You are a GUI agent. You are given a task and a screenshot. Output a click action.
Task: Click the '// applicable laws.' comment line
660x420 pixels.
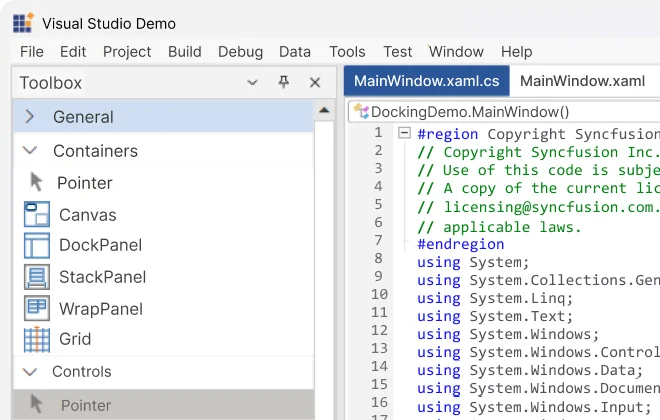point(500,227)
